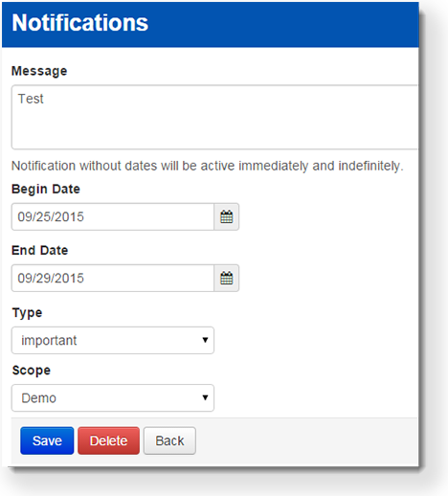448x496 pixels.
Task: Click the End Date label
Action: [40, 250]
